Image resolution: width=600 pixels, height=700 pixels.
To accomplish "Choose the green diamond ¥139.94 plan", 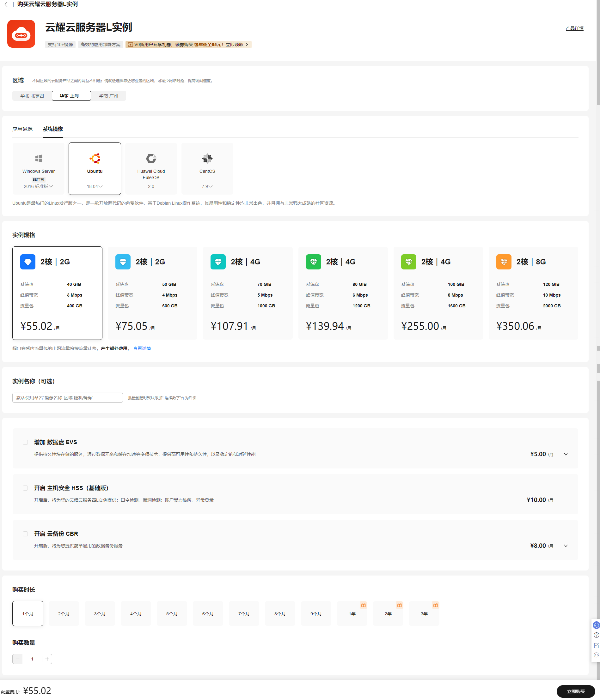I will (x=343, y=293).
